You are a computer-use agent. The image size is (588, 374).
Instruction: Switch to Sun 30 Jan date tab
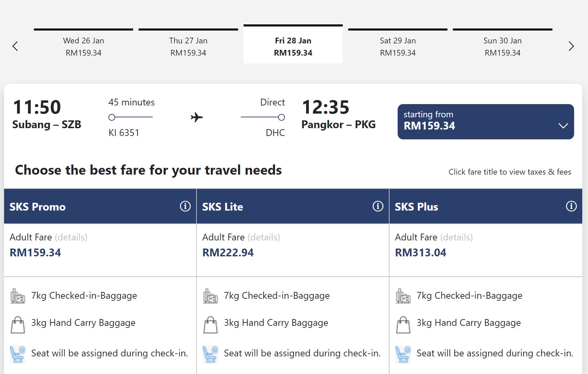[503, 46]
